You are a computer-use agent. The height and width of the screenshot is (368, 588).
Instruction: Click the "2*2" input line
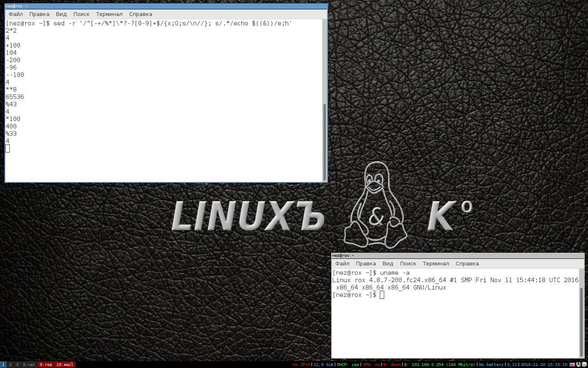coord(11,31)
